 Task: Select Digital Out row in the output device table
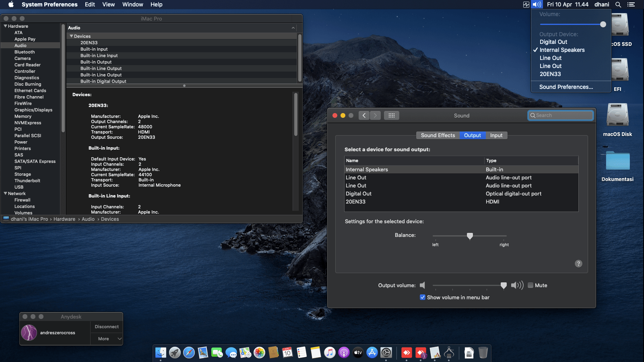[x=461, y=193]
